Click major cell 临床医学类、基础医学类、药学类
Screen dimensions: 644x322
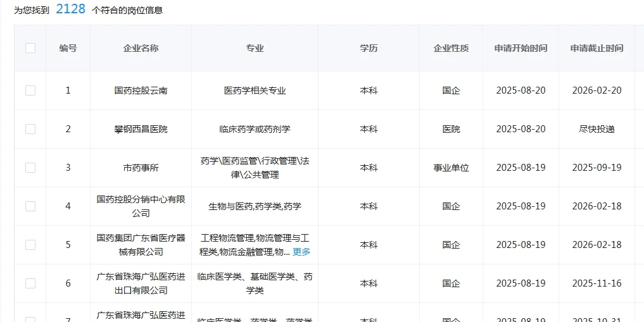255,283
